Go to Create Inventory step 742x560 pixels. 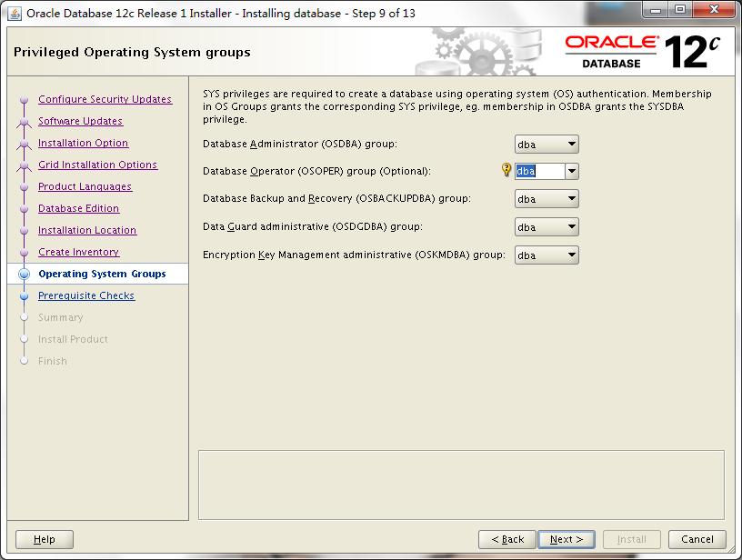[78, 252]
